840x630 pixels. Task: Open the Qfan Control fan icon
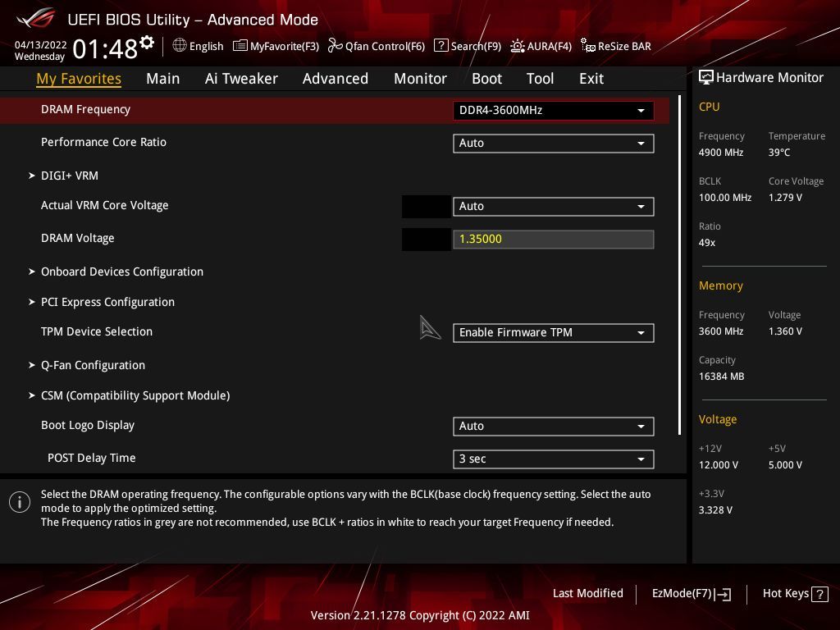tap(335, 46)
